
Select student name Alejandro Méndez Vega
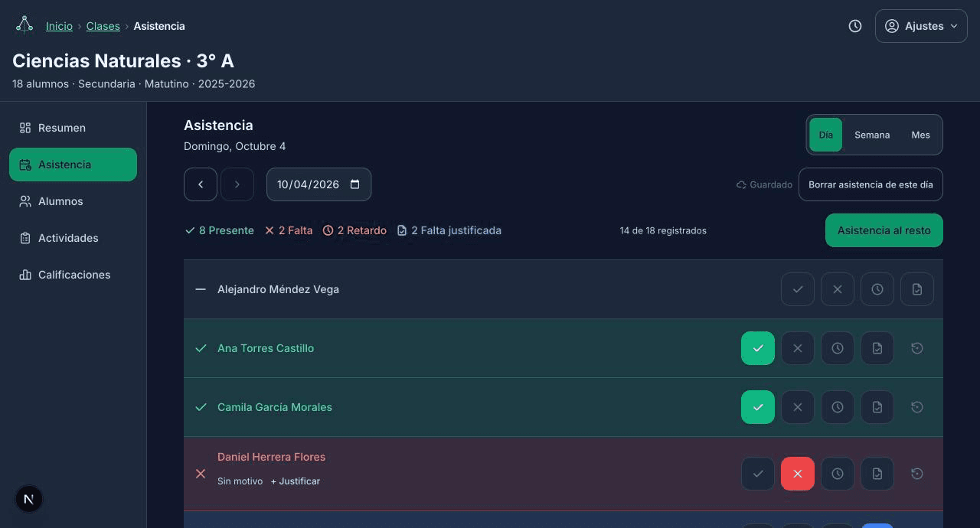(x=278, y=289)
